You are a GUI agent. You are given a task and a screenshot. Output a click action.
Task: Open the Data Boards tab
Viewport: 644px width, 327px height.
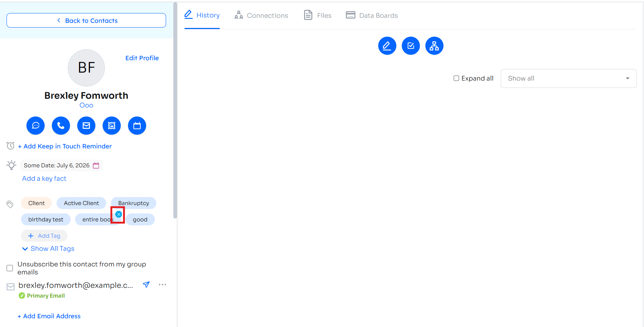click(x=372, y=15)
